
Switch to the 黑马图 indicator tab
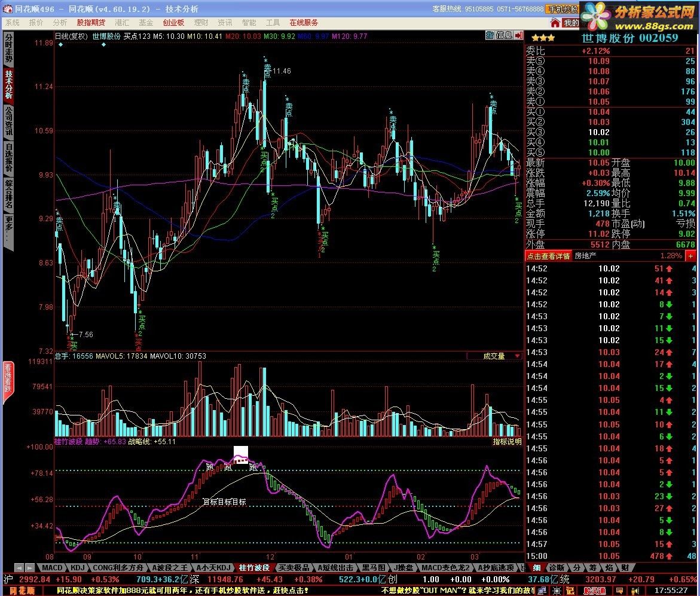click(374, 567)
